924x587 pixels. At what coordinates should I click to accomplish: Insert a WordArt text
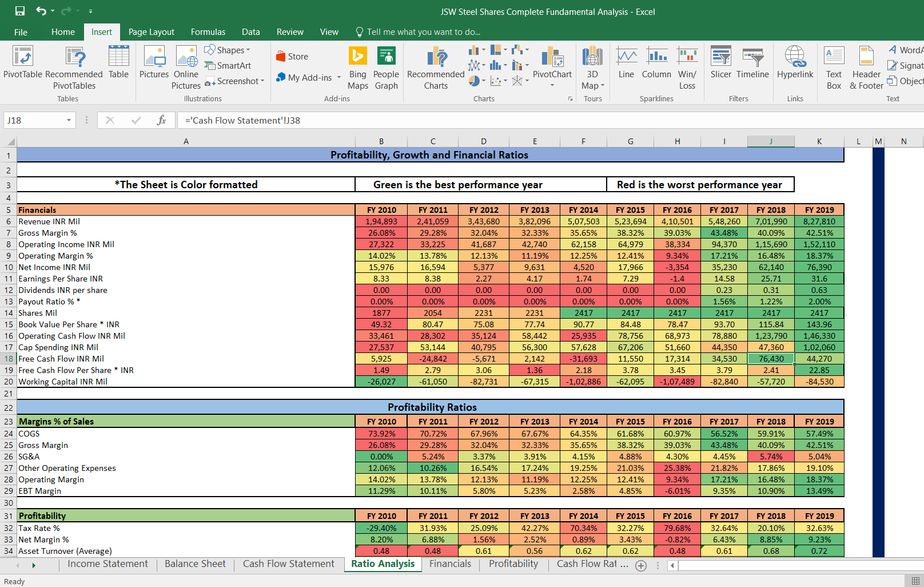coord(905,50)
